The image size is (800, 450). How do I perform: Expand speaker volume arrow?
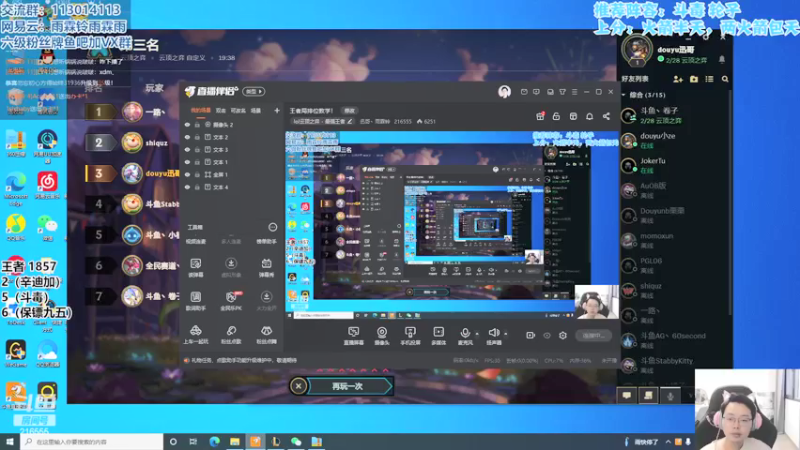click(506, 334)
